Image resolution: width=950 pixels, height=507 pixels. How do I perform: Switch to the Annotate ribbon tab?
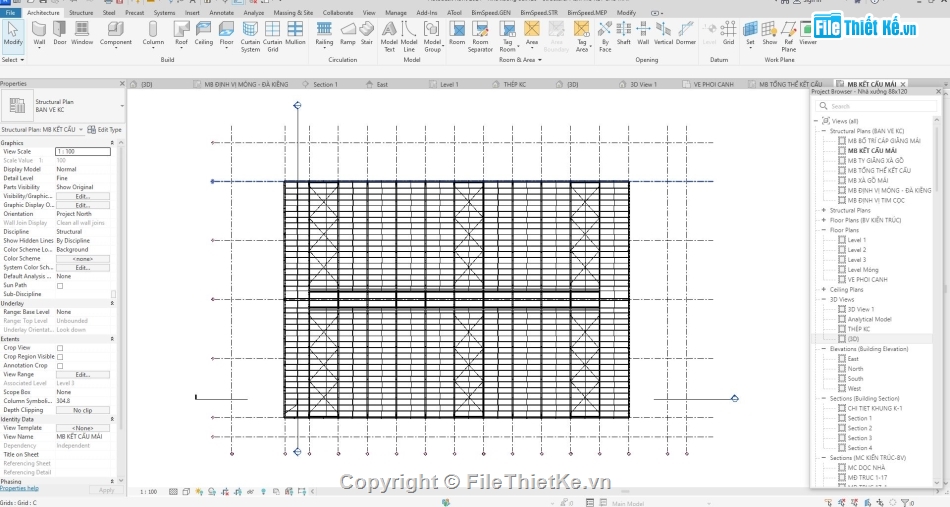point(221,12)
